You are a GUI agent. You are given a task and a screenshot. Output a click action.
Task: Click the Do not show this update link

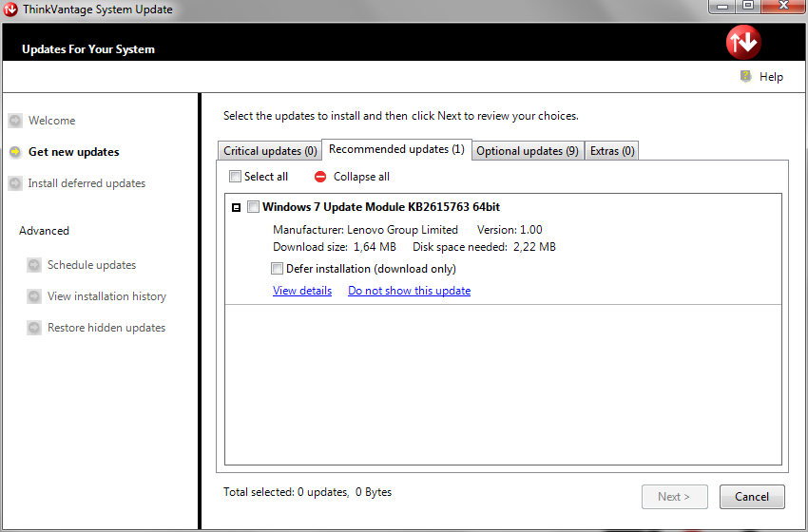pos(409,291)
